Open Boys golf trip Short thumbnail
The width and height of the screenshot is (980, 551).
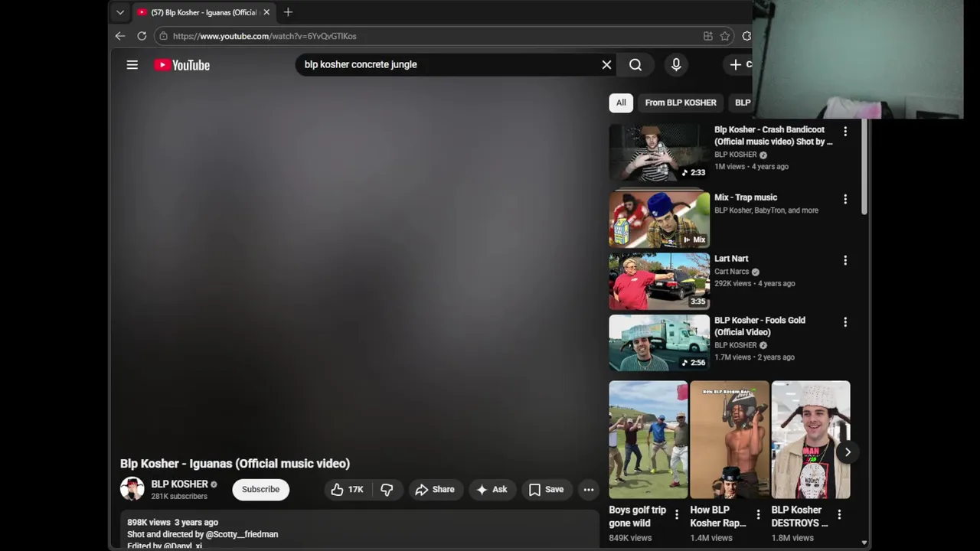pyautogui.click(x=648, y=439)
